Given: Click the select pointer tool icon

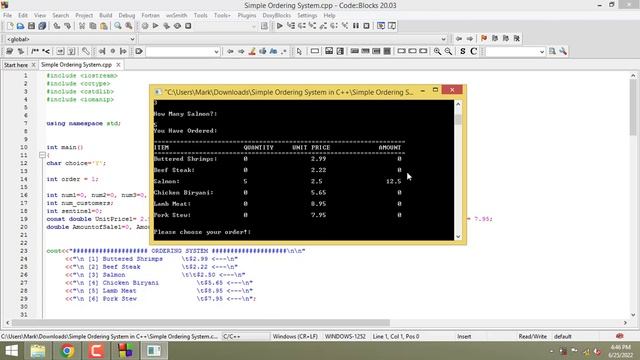Looking at the screenshot, I should pyautogui.click(x=299, y=51).
